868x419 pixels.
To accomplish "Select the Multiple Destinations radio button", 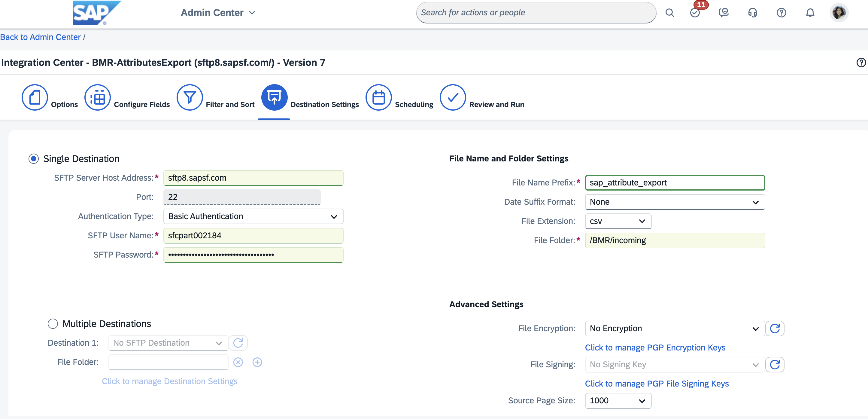I will [53, 324].
